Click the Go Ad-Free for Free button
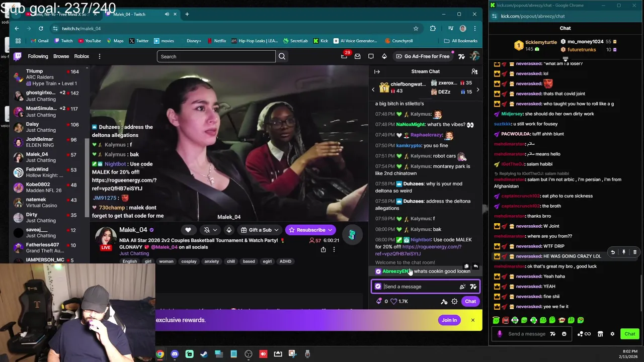The height and width of the screenshot is (362, 644). 423,56
